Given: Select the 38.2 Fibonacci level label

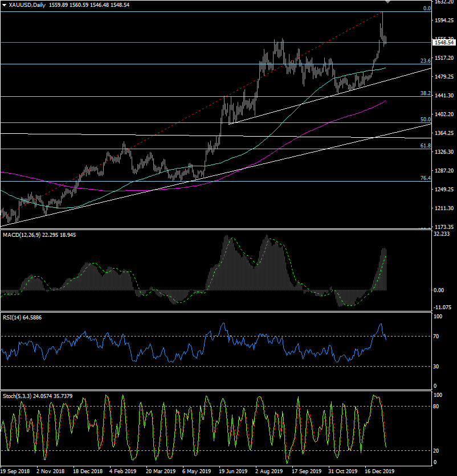Looking at the screenshot, I should (x=425, y=93).
